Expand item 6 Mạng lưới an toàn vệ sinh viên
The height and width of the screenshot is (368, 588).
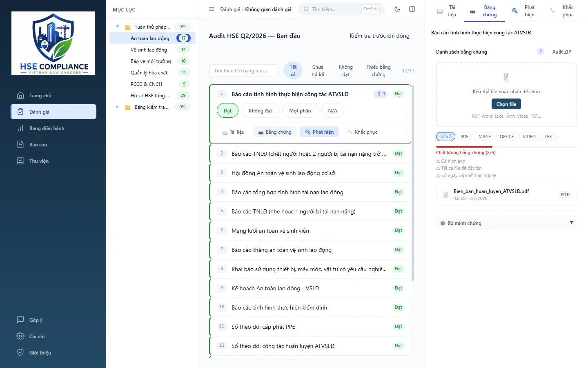coord(310,231)
